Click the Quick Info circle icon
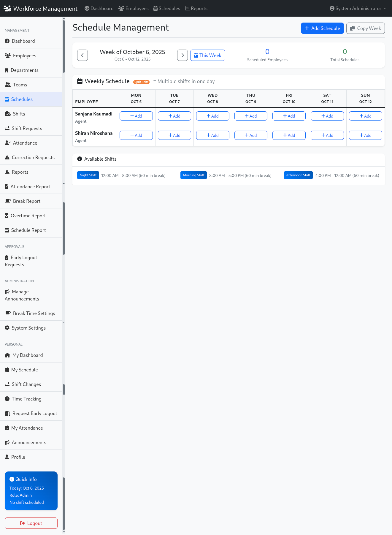 pos(12,479)
